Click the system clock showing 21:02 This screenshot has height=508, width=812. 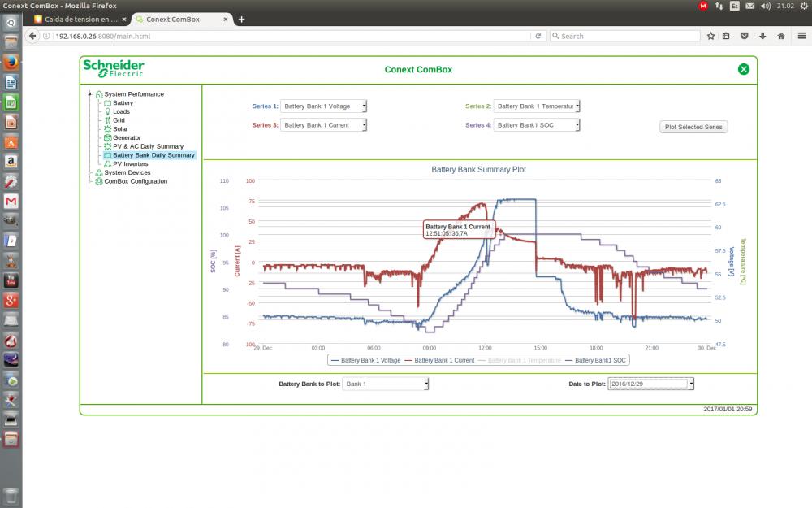pyautogui.click(x=785, y=6)
